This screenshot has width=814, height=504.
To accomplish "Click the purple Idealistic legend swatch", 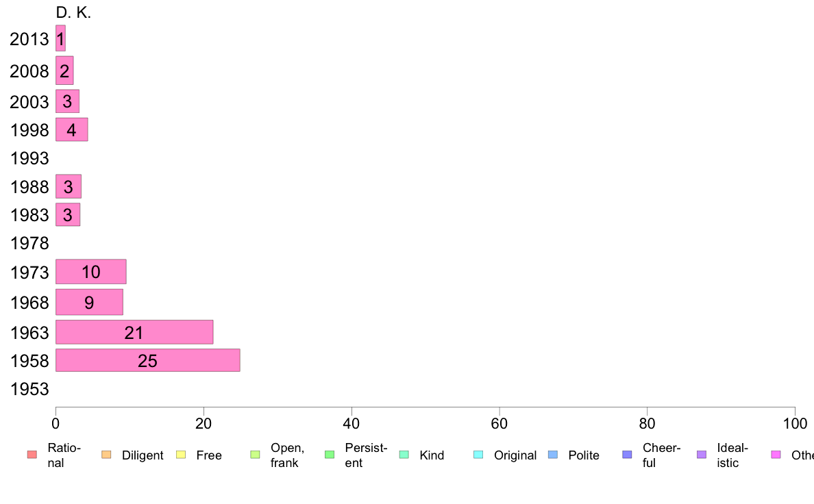I will coord(702,455).
